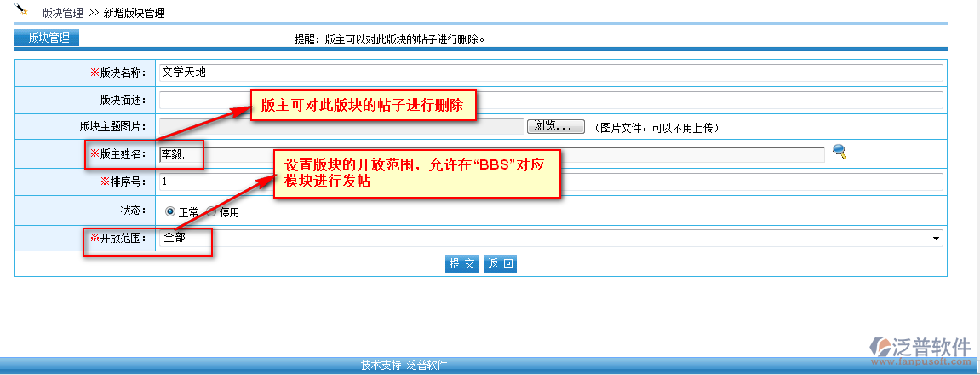
Task: Click the pen icon next to 版块管理 breadcrumb
Action: [22, 9]
